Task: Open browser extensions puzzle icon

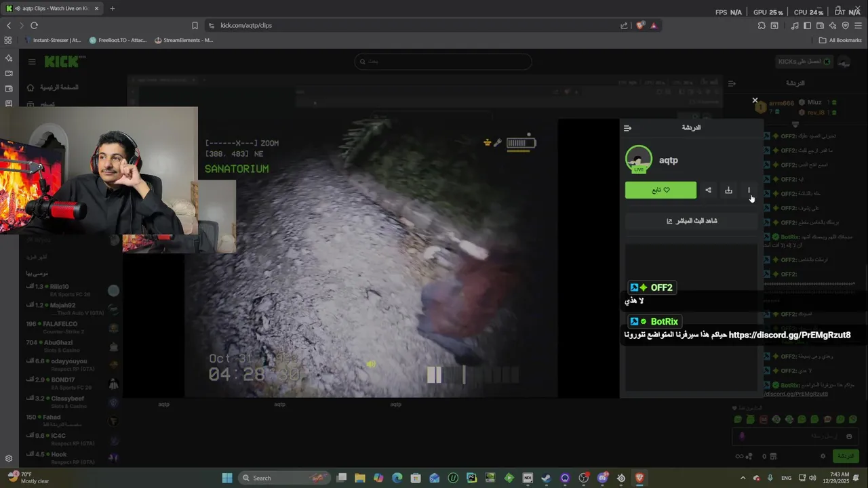Action: (x=762, y=25)
